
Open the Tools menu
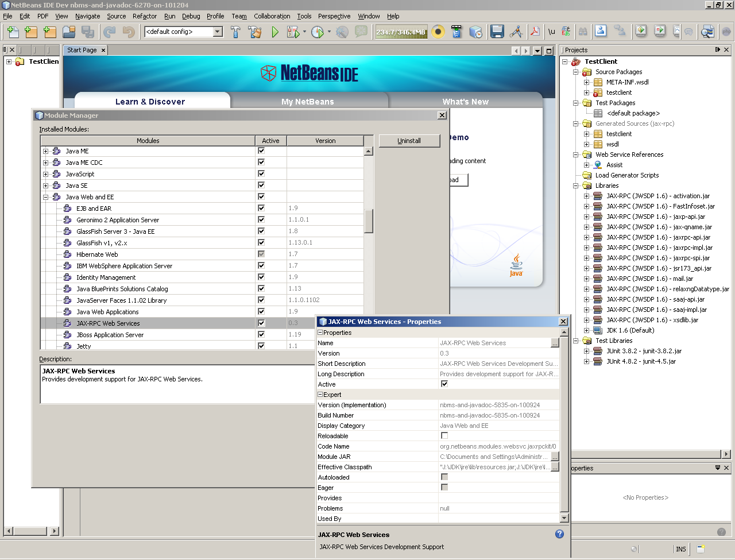(x=304, y=16)
